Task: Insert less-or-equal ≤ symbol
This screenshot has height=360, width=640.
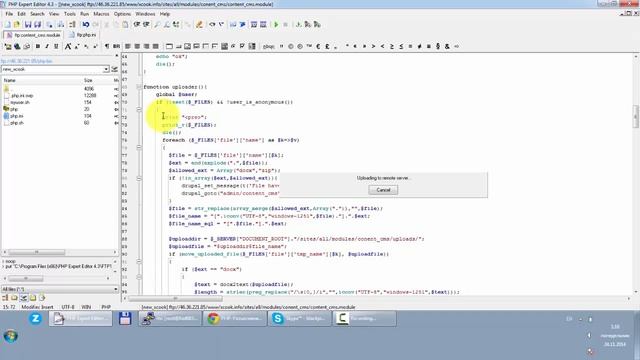Action: [x=401, y=47]
